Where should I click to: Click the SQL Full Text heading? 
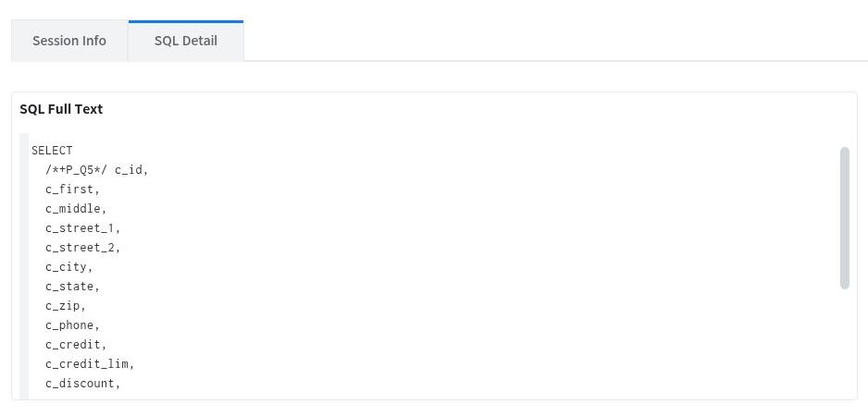pos(61,109)
